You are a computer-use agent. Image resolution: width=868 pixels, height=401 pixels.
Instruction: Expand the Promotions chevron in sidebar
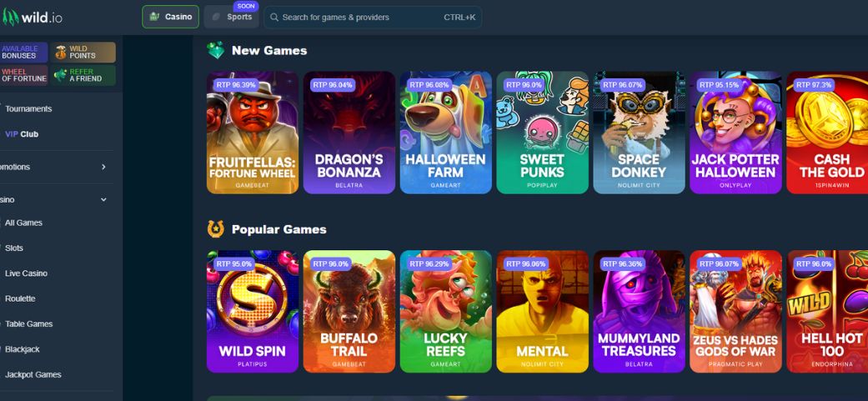pyautogui.click(x=103, y=167)
